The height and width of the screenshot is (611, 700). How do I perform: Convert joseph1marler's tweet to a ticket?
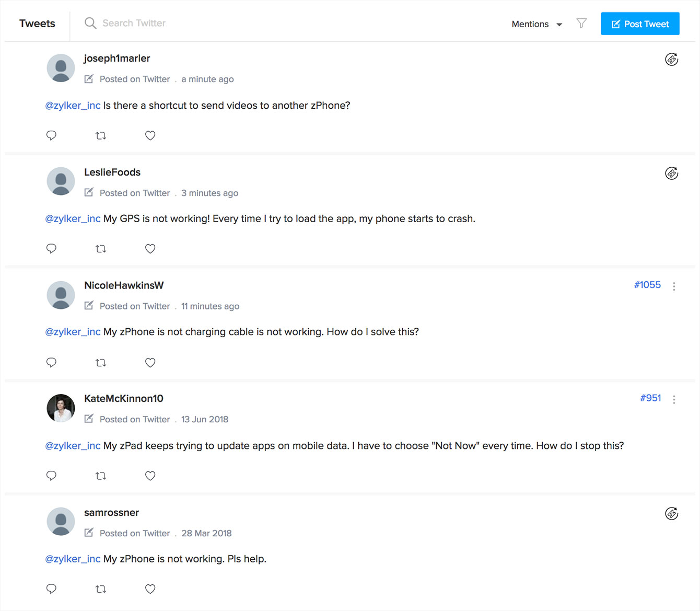coord(671,60)
